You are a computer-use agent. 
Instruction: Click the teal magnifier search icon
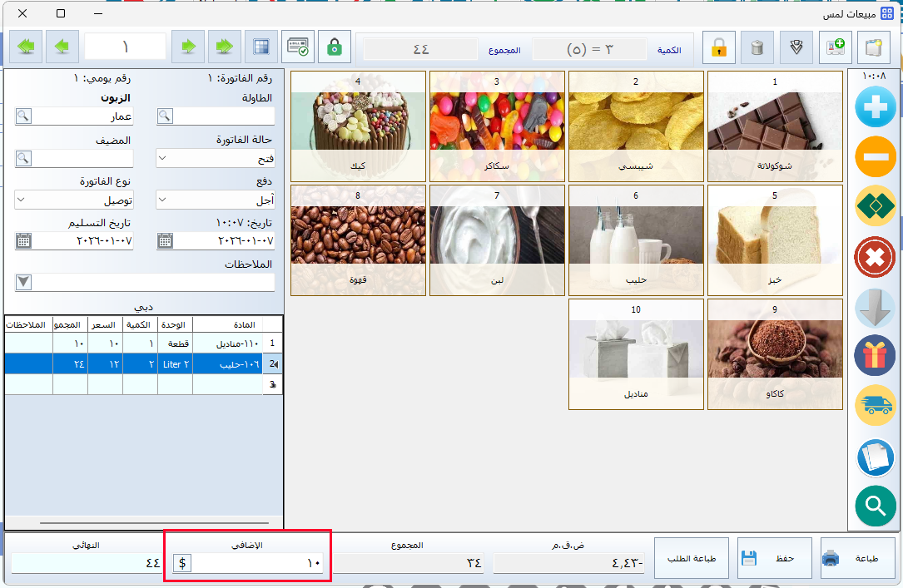(x=875, y=506)
